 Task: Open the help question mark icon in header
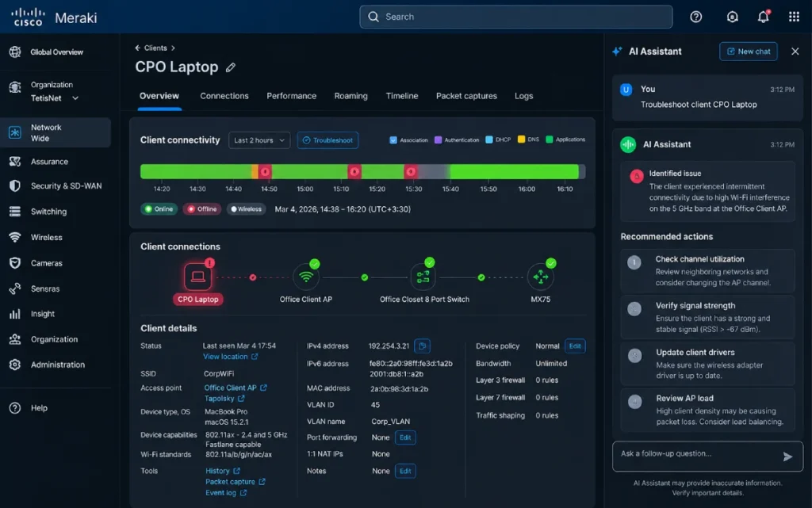pyautogui.click(x=696, y=17)
